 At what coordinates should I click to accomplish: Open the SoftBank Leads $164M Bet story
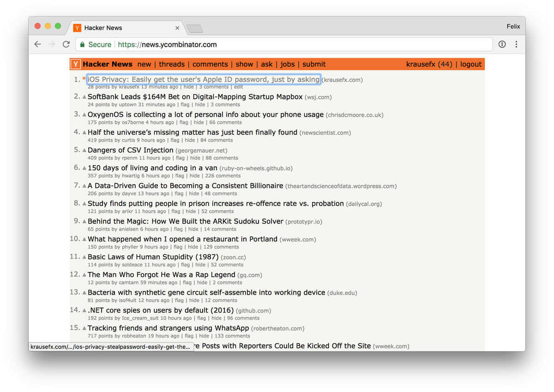(x=195, y=97)
